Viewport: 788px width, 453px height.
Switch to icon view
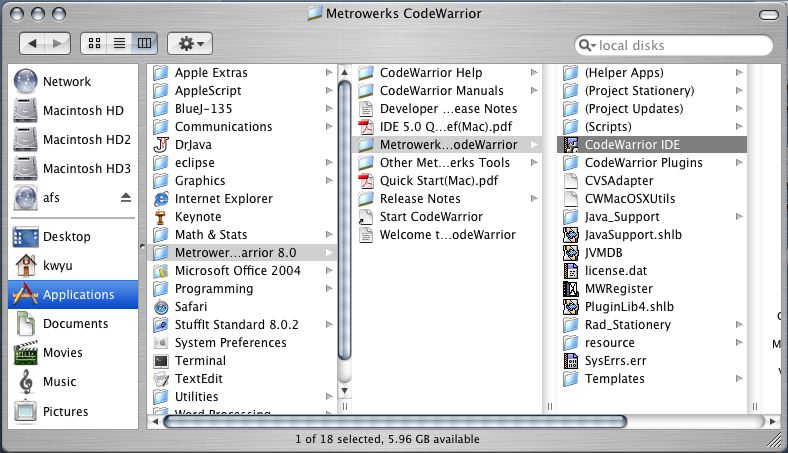pos(94,44)
